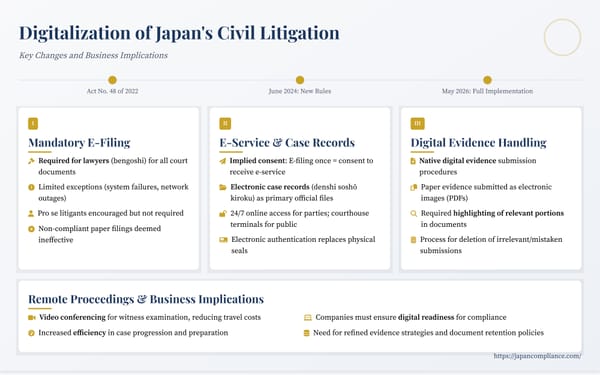The height and width of the screenshot is (375, 600).
Task: Click the list icon beside 'Need for refined evidence'
Action: (x=307, y=333)
